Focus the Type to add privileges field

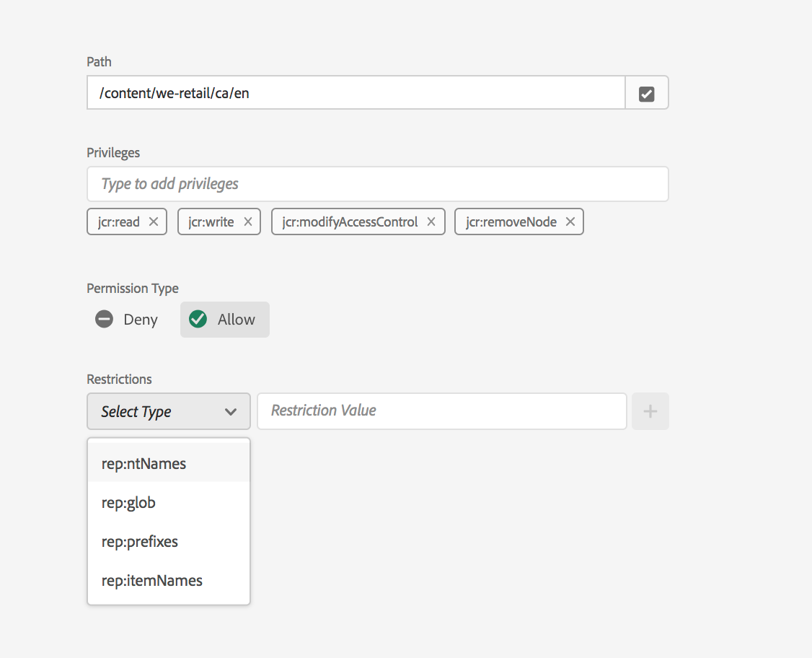point(377,184)
